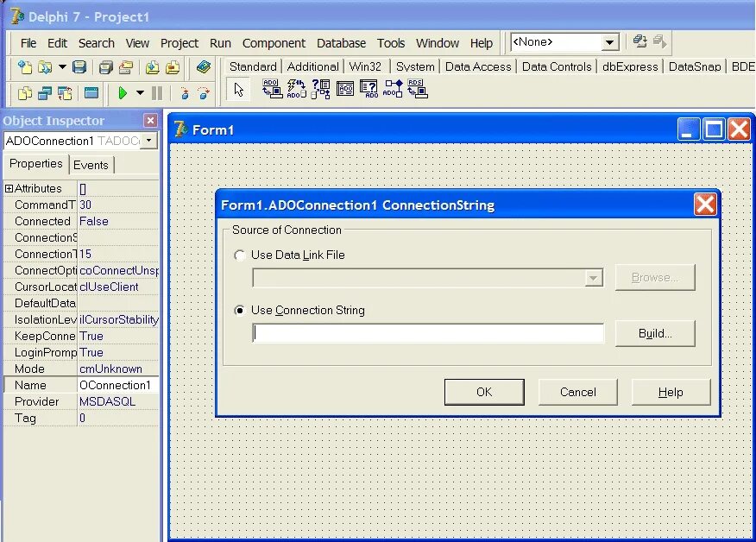Open the Data Link File combo box arrow
The image size is (756, 542).
(x=594, y=278)
